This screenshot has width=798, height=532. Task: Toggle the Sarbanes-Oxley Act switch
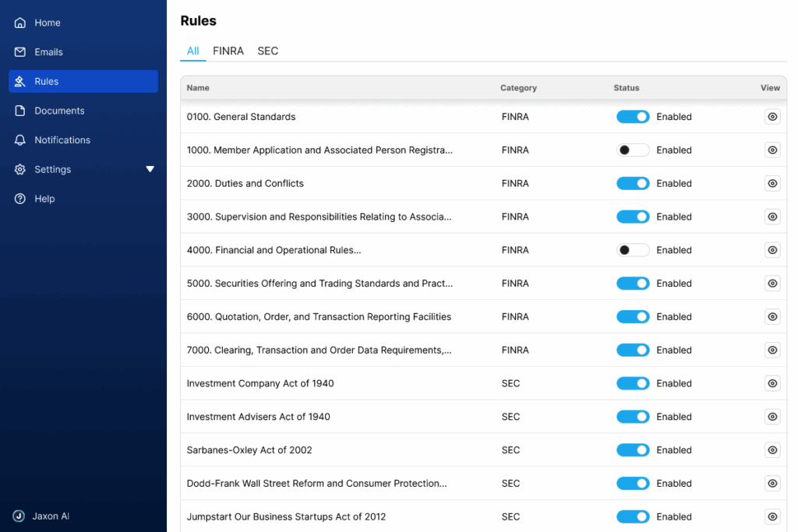click(633, 450)
